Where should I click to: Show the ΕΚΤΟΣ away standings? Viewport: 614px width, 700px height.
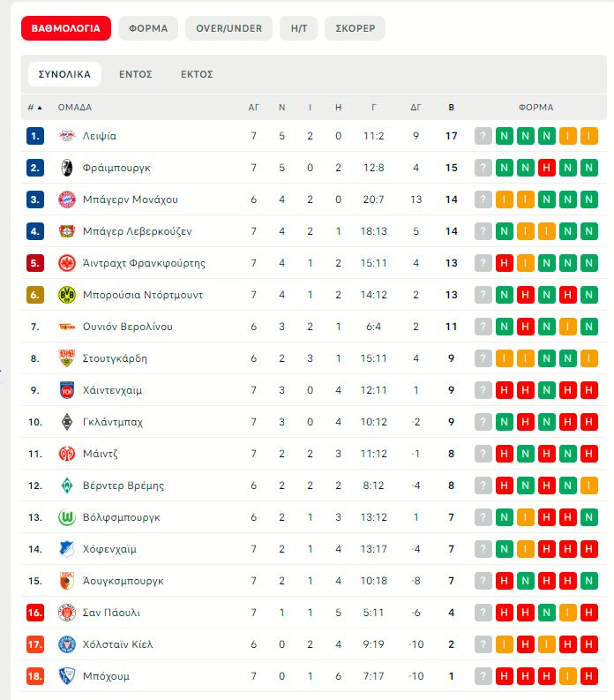pyautogui.click(x=197, y=74)
